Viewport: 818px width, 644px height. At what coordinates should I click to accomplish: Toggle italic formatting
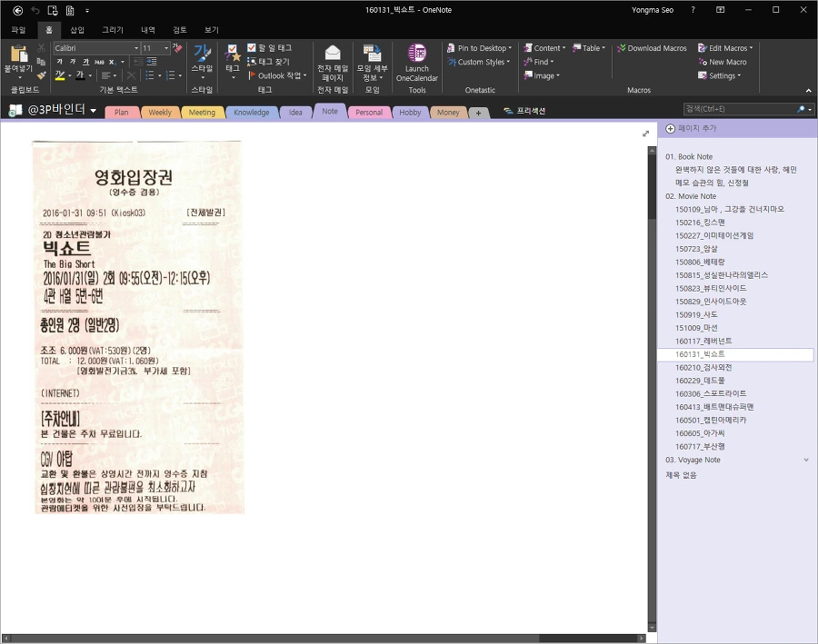pos(73,62)
